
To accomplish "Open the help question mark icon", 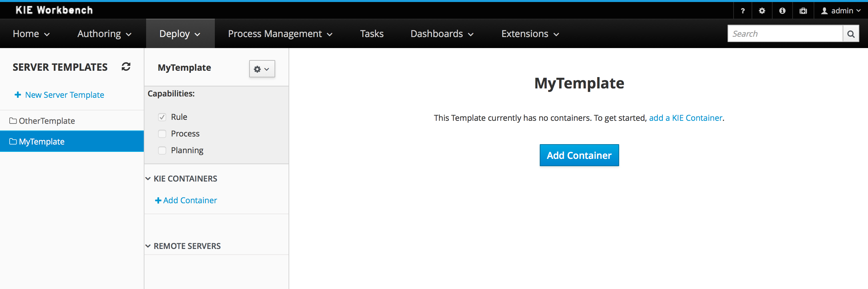I will pos(742,11).
